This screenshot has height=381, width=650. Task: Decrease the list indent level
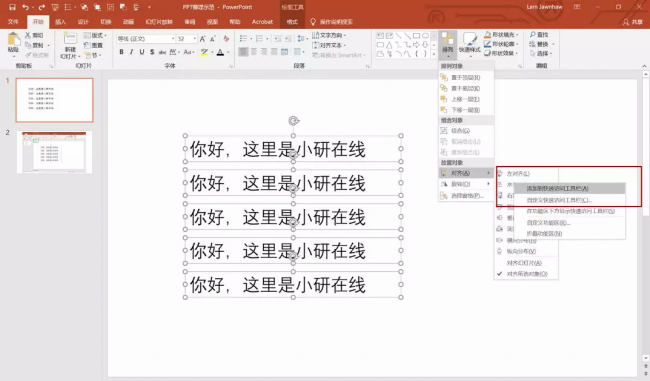[277, 39]
